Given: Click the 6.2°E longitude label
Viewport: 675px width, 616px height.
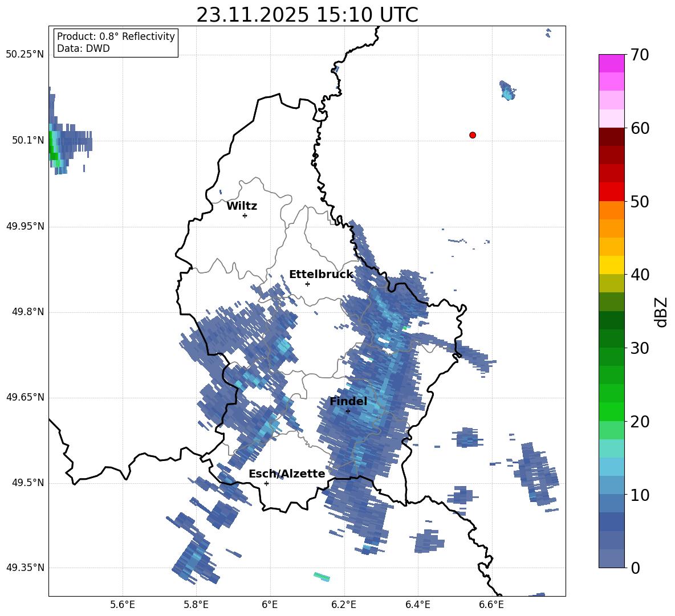Looking at the screenshot, I should 344,605.
